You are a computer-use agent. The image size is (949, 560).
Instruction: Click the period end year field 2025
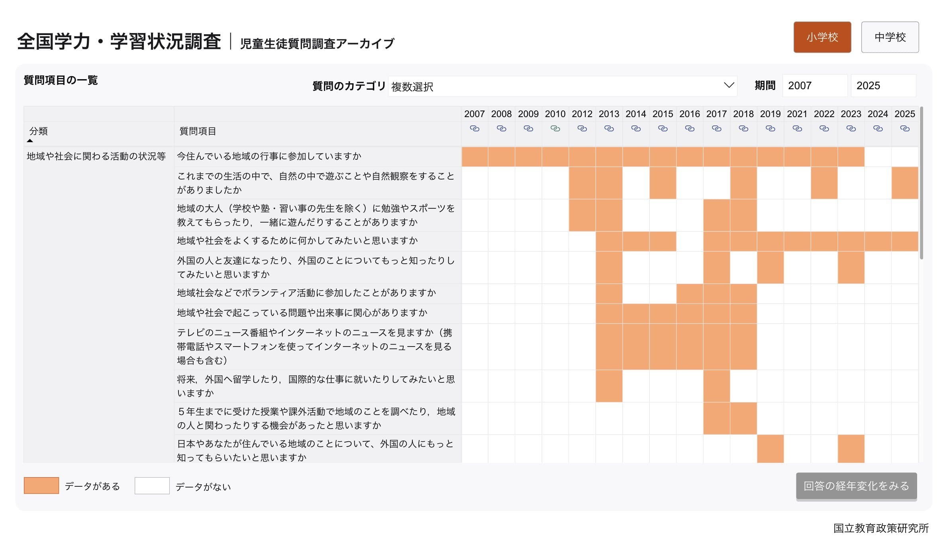tap(883, 86)
